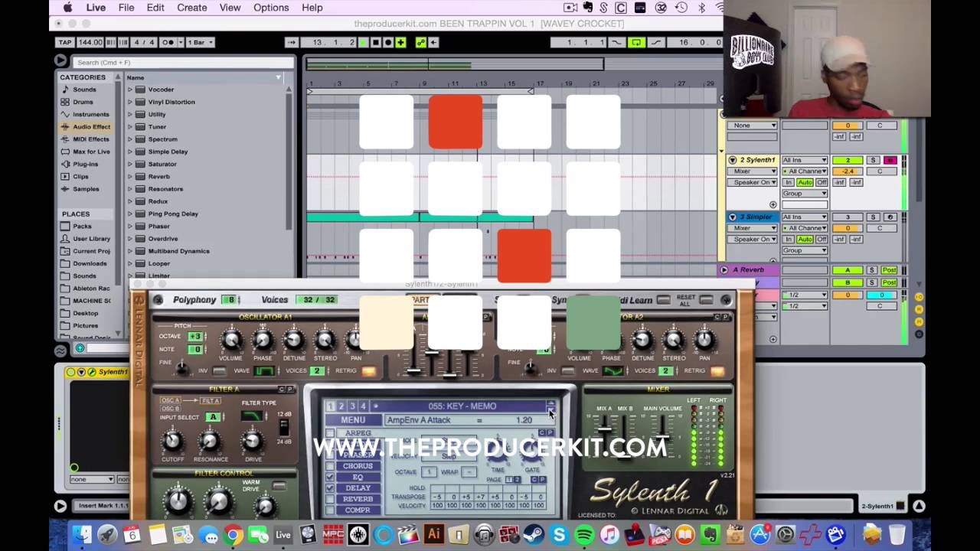Screen dimensions: 980x551
Task: Solo the 2 Sylenth1 track
Action: [873, 160]
